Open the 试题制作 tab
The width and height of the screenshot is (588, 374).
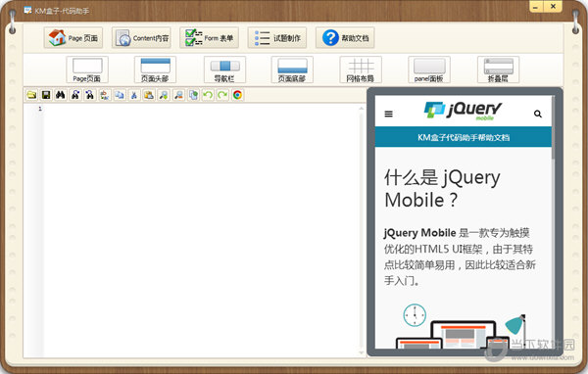click(x=277, y=37)
